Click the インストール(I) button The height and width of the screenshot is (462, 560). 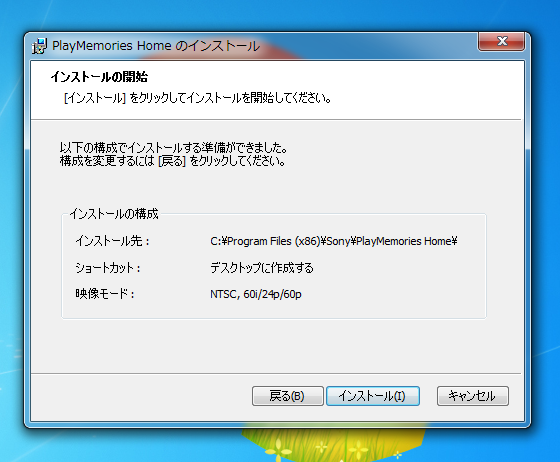pyautogui.click(x=373, y=396)
